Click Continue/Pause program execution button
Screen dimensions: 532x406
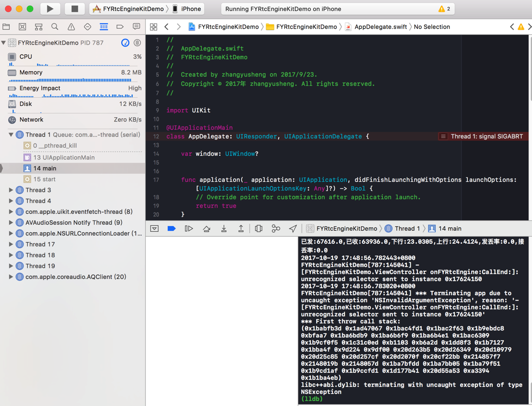[189, 229]
